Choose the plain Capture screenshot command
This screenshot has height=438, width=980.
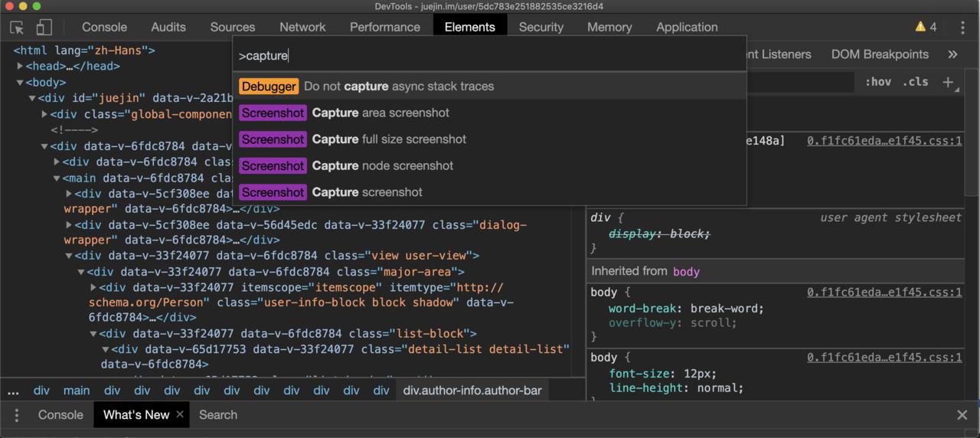click(489, 192)
